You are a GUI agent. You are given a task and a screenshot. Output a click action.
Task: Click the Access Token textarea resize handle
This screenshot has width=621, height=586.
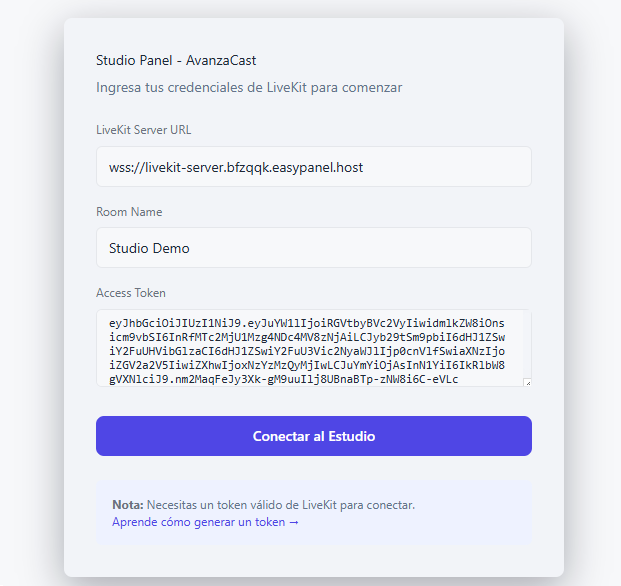click(527, 382)
